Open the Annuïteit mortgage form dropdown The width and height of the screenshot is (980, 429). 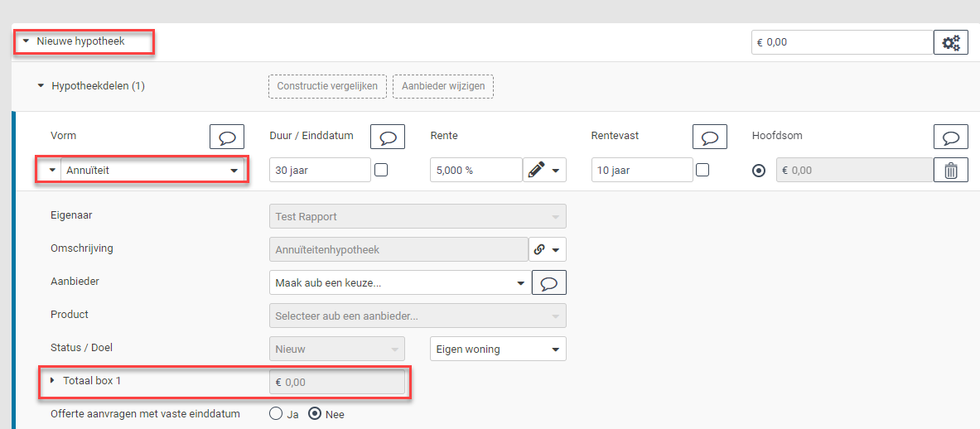click(152, 170)
